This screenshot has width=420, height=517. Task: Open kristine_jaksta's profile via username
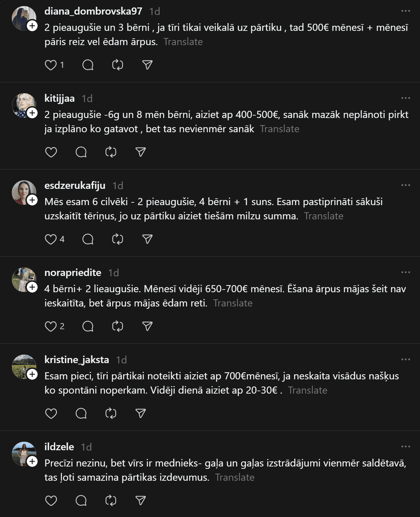click(x=77, y=360)
